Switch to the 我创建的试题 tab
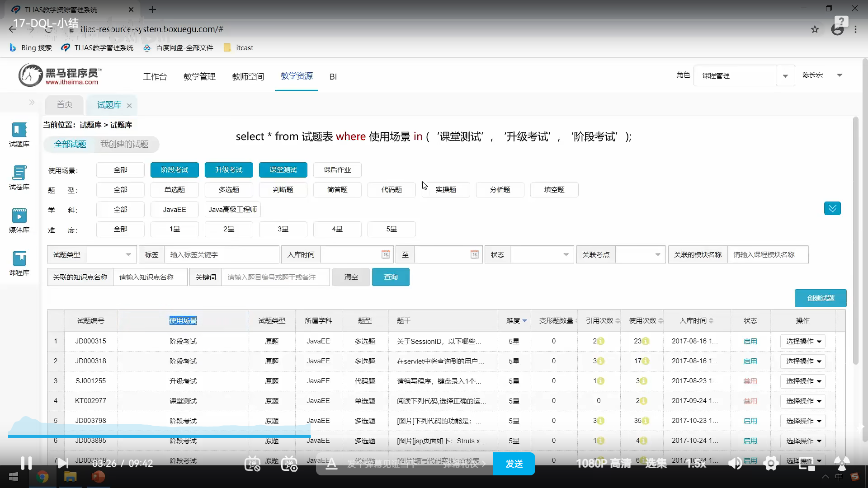The width and height of the screenshot is (868, 488). point(124,144)
